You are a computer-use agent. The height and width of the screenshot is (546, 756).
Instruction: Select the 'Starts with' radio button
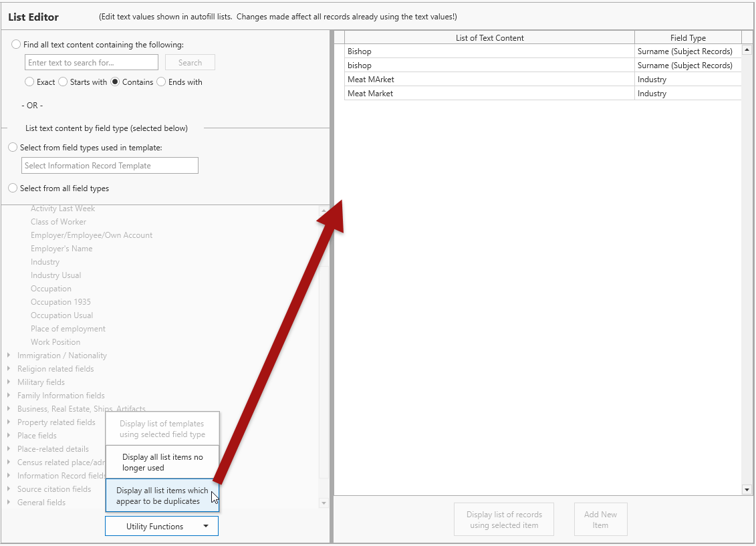[63, 82]
